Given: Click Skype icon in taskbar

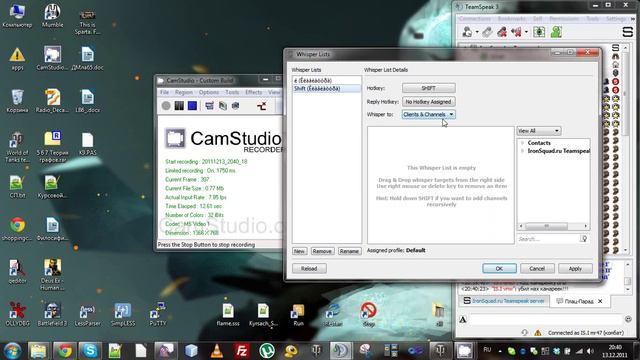Looking at the screenshot, I should pos(89,351).
